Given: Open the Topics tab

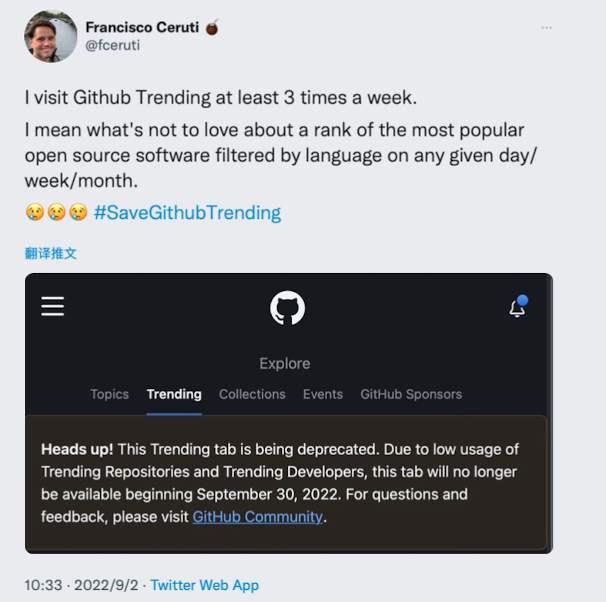Looking at the screenshot, I should 109,394.
